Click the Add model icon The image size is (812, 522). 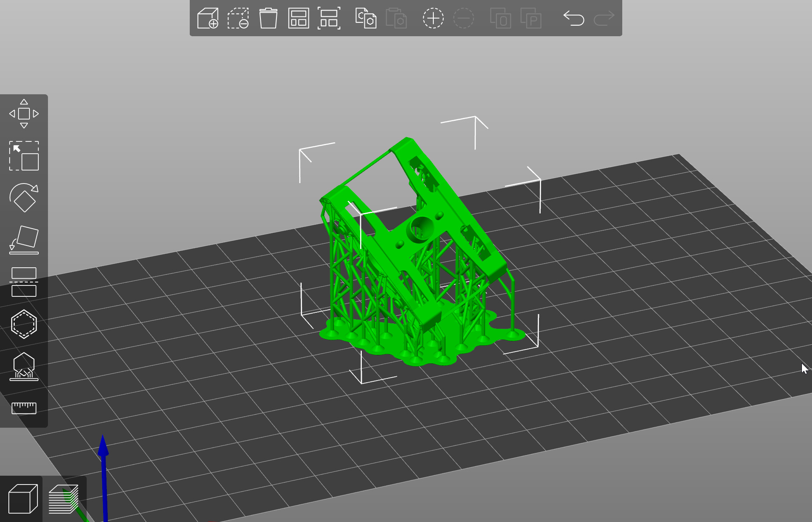click(x=208, y=19)
